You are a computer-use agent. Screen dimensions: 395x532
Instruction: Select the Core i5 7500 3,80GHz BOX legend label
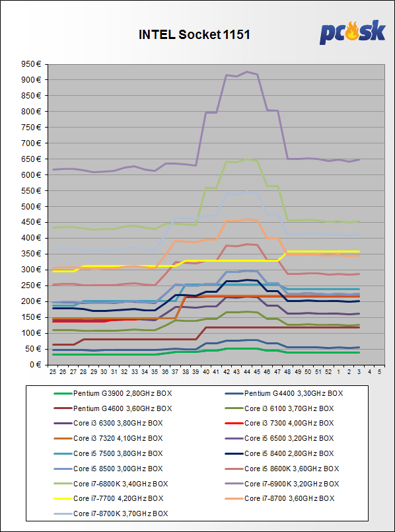(x=118, y=453)
